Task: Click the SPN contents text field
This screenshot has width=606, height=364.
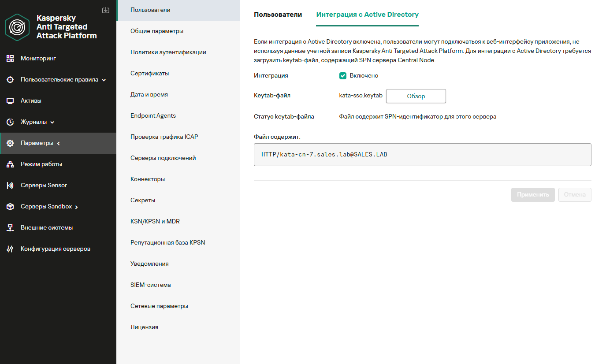Action: tap(423, 155)
